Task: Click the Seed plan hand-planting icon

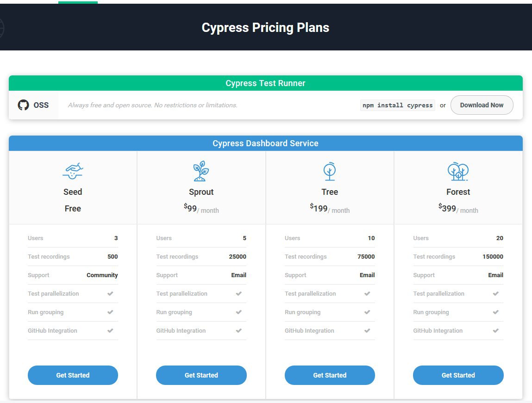Action: click(73, 171)
